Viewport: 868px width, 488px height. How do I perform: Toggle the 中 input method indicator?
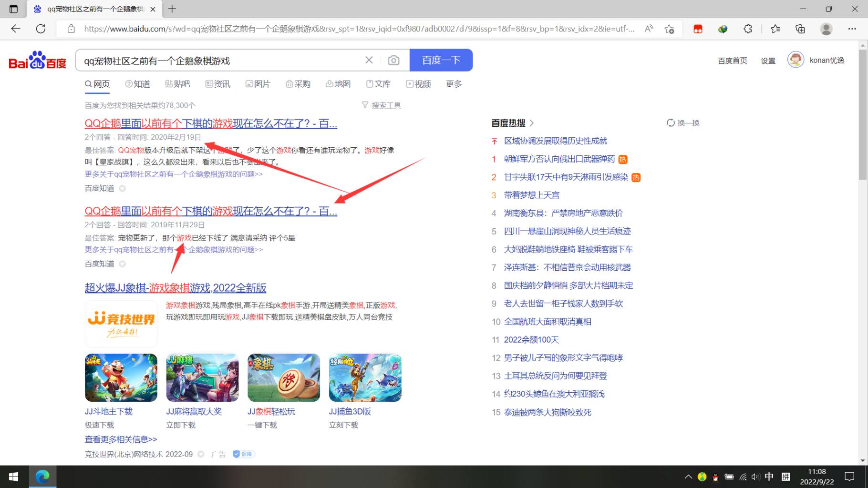click(x=769, y=477)
